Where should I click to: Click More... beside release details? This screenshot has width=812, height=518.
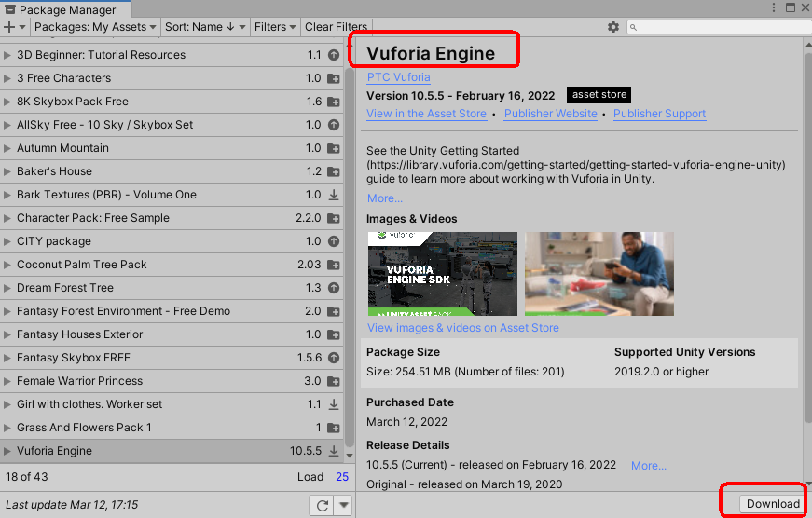(648, 466)
